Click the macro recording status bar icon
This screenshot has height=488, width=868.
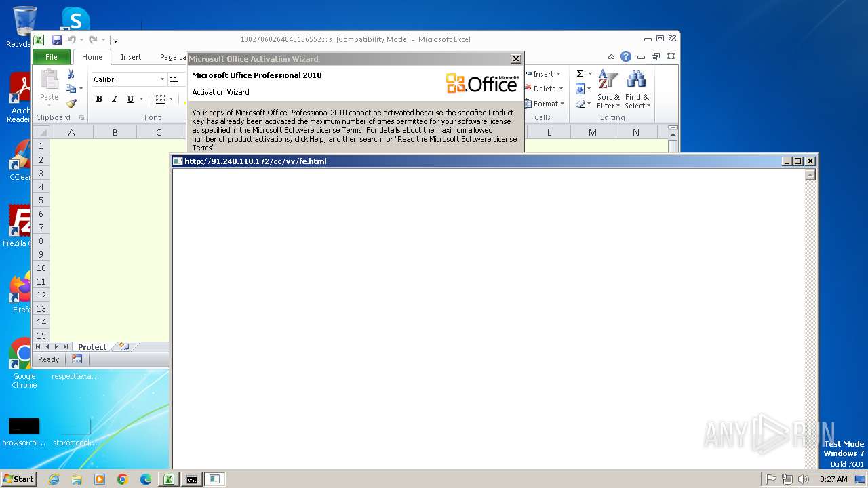pos(77,359)
